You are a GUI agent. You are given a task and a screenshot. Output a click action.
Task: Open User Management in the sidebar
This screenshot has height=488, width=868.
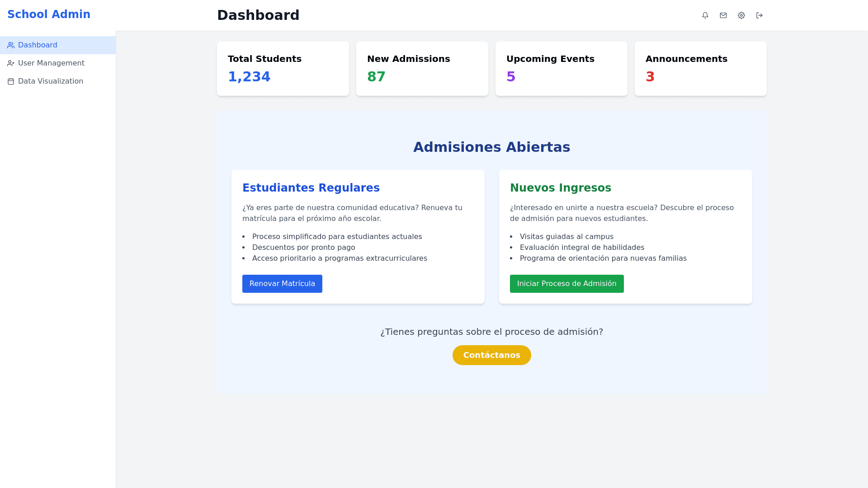[51, 63]
